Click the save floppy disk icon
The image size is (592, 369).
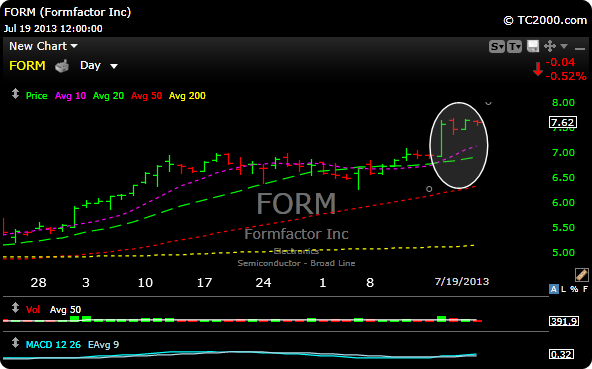533,46
